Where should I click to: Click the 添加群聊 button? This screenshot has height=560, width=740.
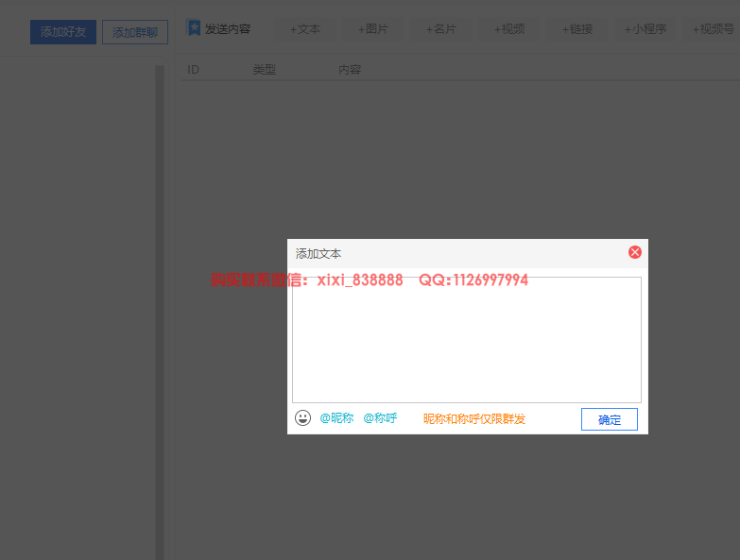coord(135,32)
